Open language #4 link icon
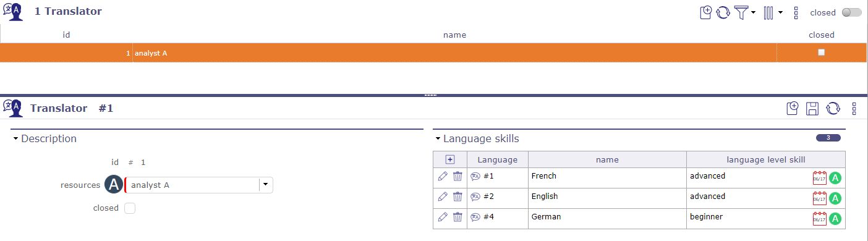 (x=475, y=217)
